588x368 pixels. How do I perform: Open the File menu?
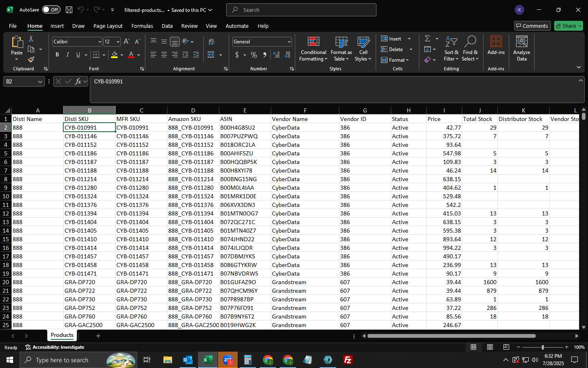[13, 26]
